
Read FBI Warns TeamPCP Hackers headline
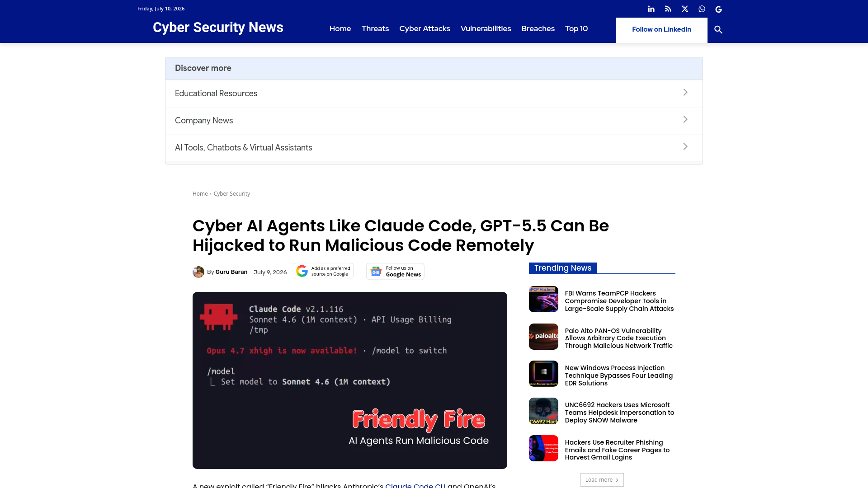coord(619,301)
